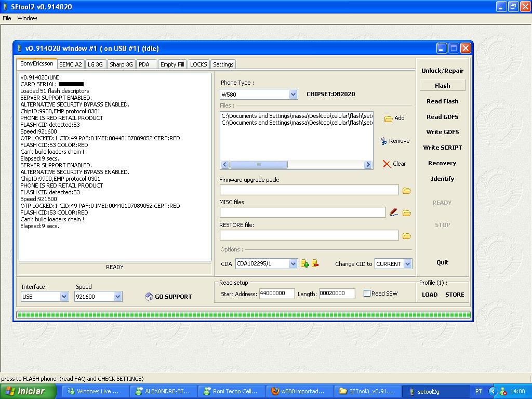This screenshot has height=399, width=532.
Task: Open the Speed 921600 dropdown
Action: (x=117, y=297)
